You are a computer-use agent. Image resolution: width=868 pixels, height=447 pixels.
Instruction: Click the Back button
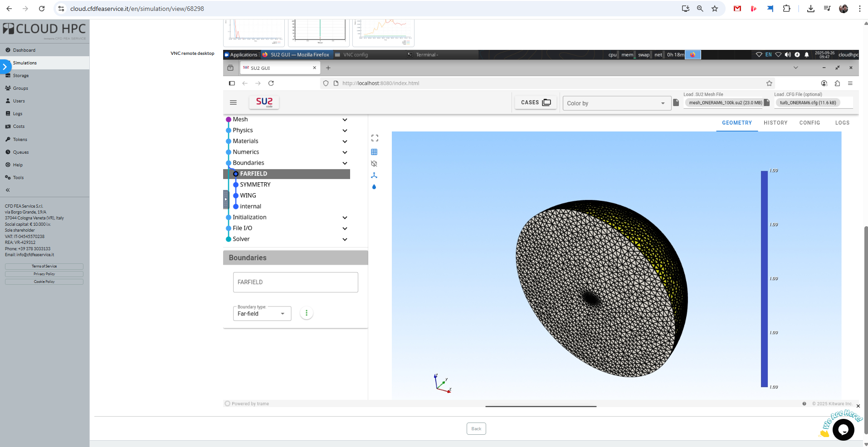(x=476, y=428)
